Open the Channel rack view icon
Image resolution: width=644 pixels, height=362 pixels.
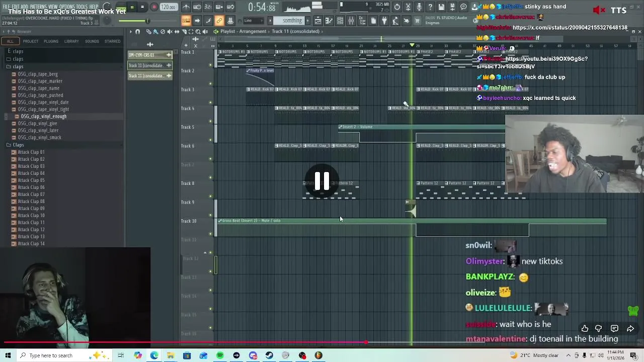point(340,21)
